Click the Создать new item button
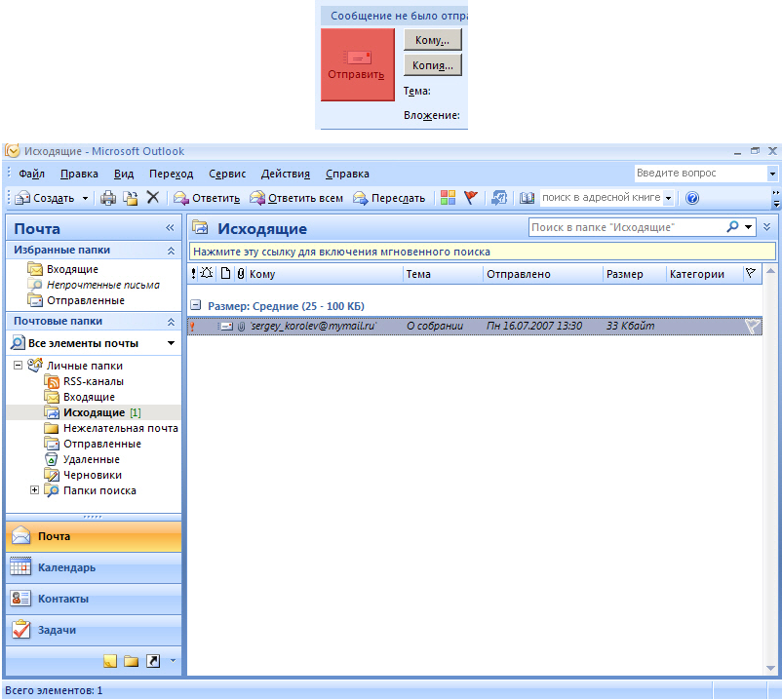The height and width of the screenshot is (700, 782). point(45,198)
